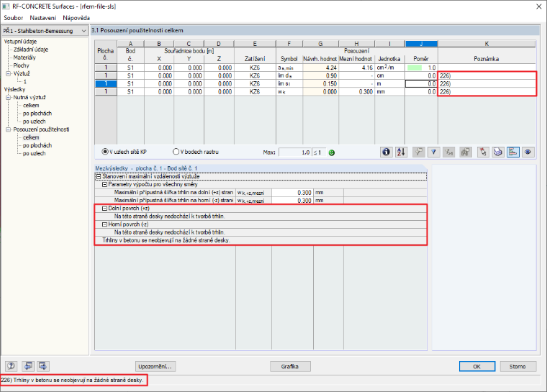
Task: Click the 4.16 limit value cell
Action: pyautogui.click(x=356, y=68)
